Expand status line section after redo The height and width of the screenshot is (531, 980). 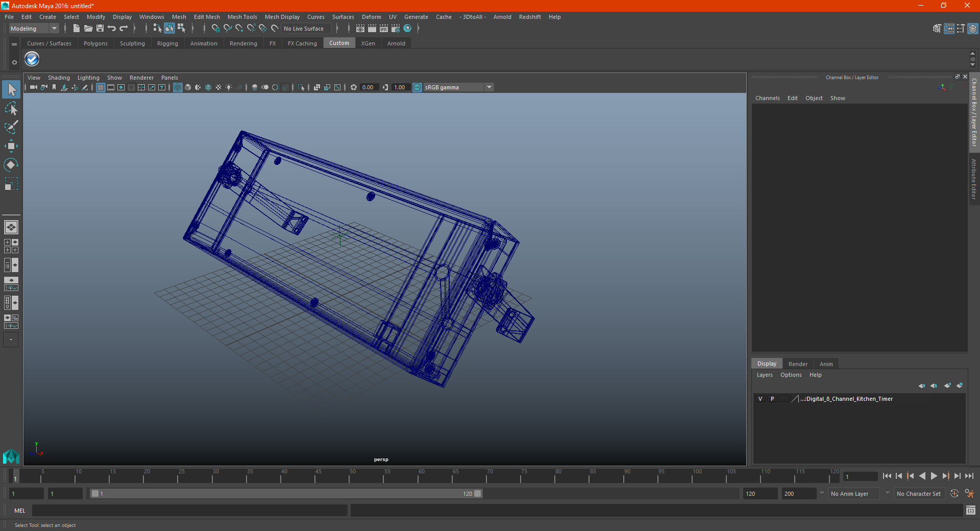click(x=135, y=29)
